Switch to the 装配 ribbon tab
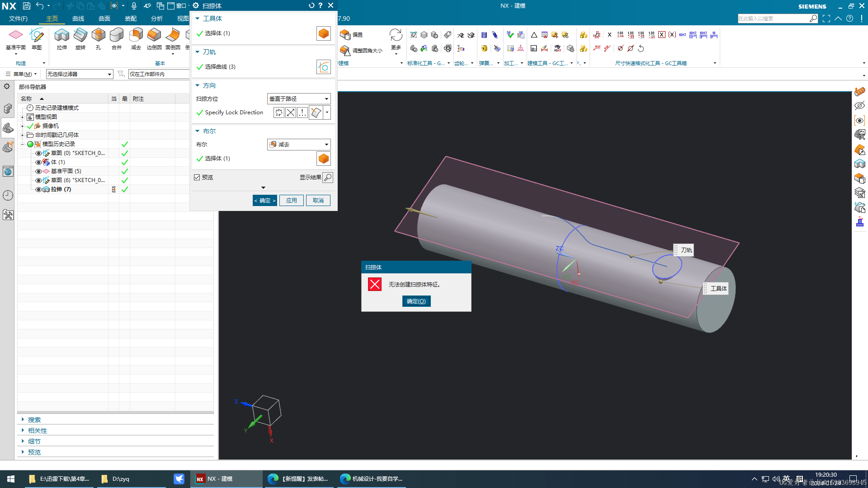 point(131,19)
